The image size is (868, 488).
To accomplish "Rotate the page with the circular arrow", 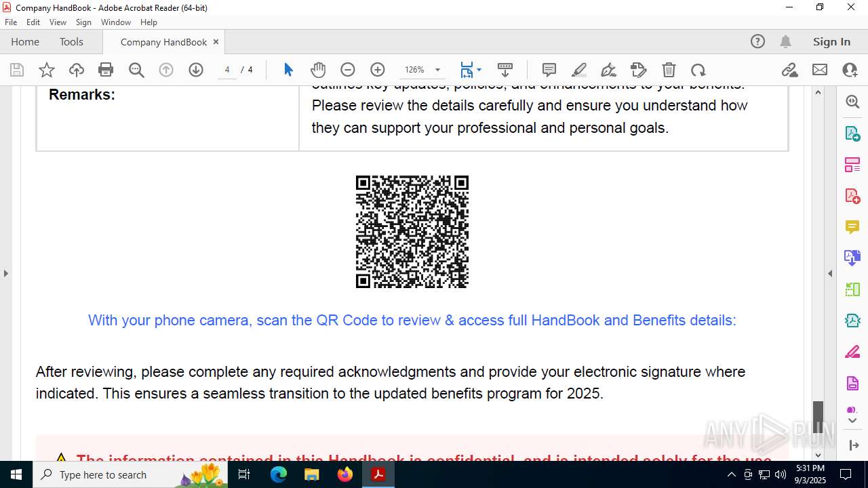I will point(698,70).
